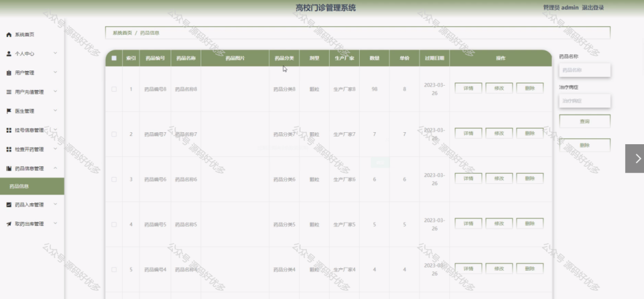Open the 用户管理 sidebar menu
The width and height of the screenshot is (644, 299).
[32, 73]
